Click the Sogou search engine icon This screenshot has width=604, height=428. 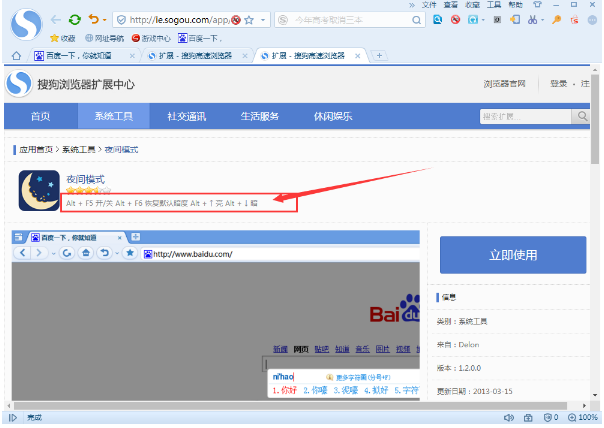coord(283,20)
